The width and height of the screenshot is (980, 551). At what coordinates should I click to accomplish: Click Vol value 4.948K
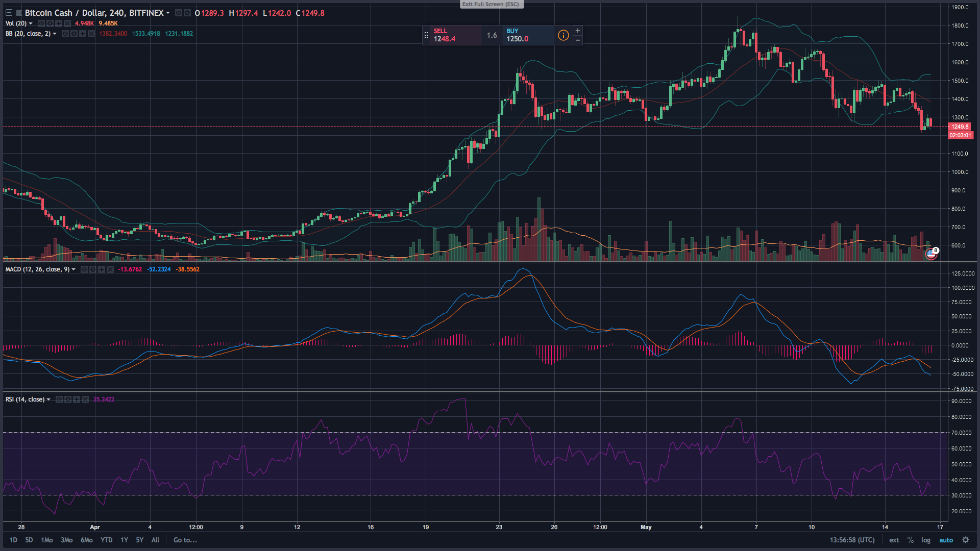[x=85, y=23]
